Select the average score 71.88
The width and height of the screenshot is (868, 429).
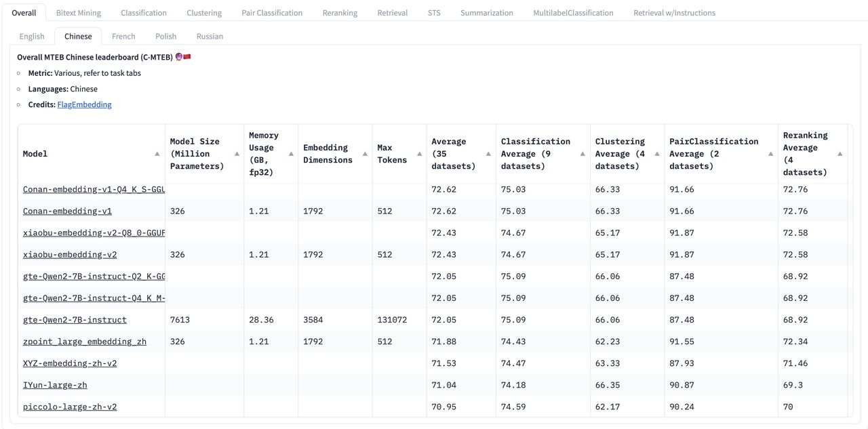[x=444, y=341]
